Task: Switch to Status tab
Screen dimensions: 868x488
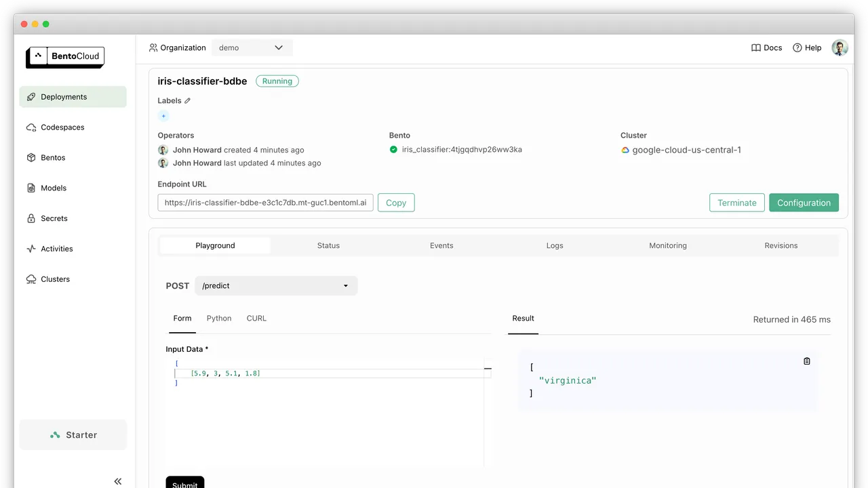Action: 328,245
